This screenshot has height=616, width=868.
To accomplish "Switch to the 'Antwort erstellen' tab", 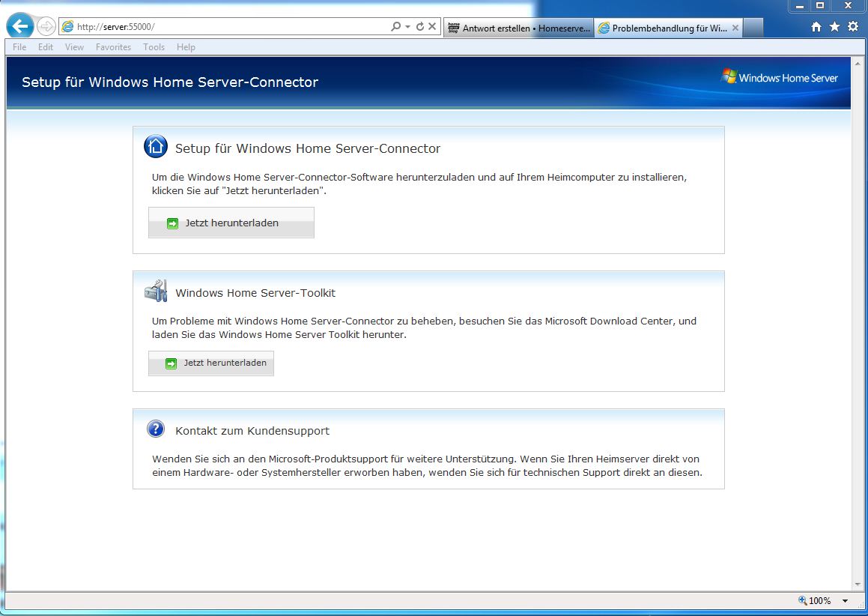I will pos(519,28).
